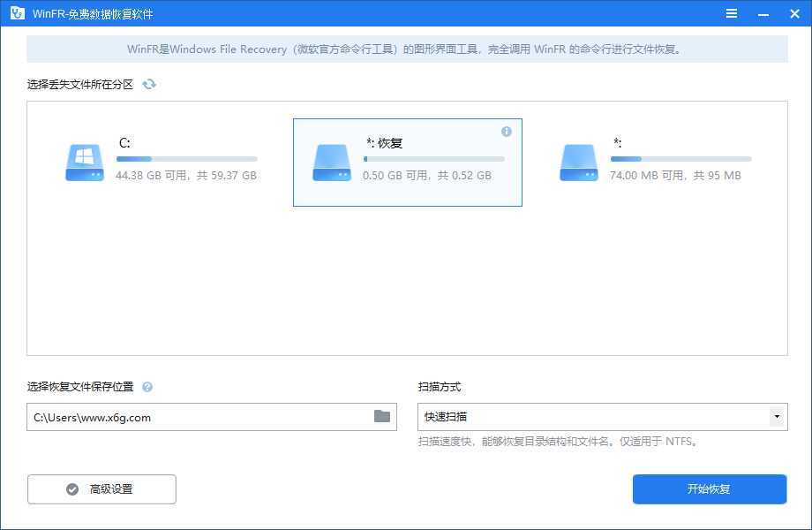Select the C: Windows drive icon
Viewport: 812px width, 530px height.
tap(85, 163)
